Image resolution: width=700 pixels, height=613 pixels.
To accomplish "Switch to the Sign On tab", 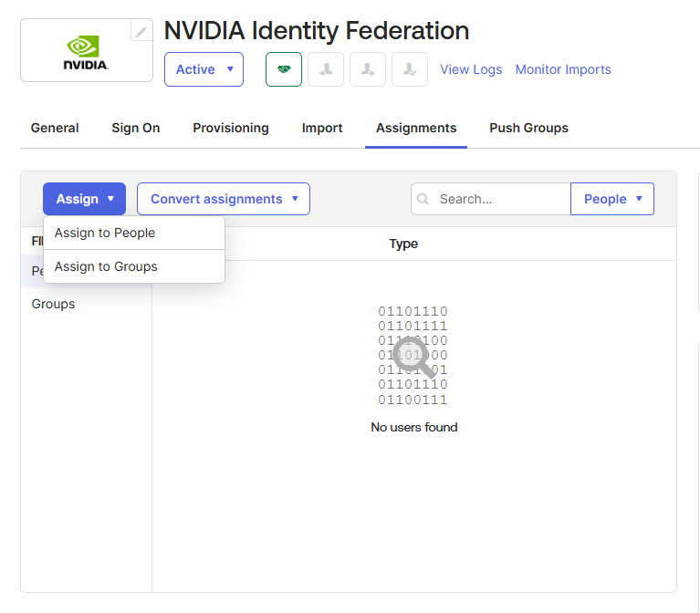I will [136, 128].
